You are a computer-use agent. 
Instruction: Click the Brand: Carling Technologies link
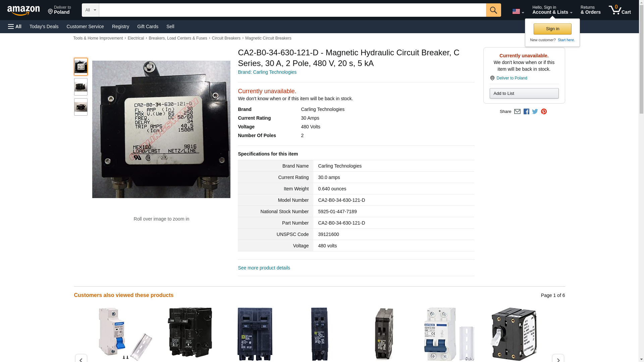click(267, 72)
